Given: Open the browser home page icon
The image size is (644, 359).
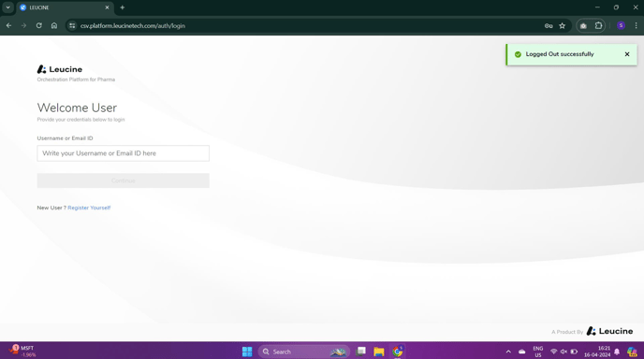Looking at the screenshot, I should [54, 25].
